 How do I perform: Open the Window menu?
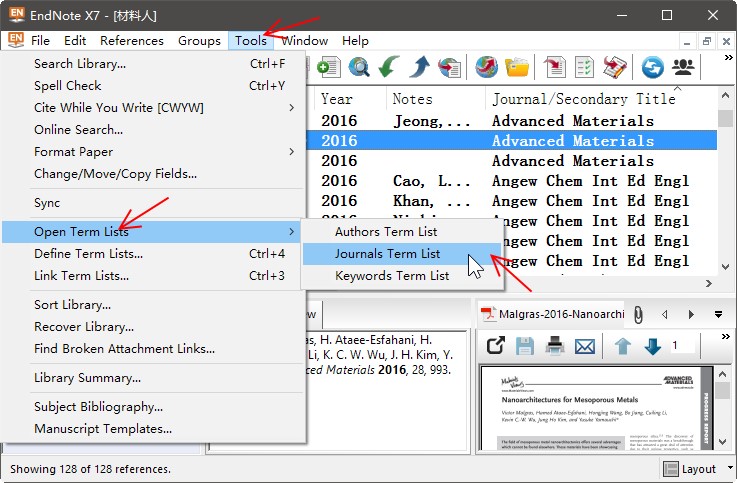(305, 40)
